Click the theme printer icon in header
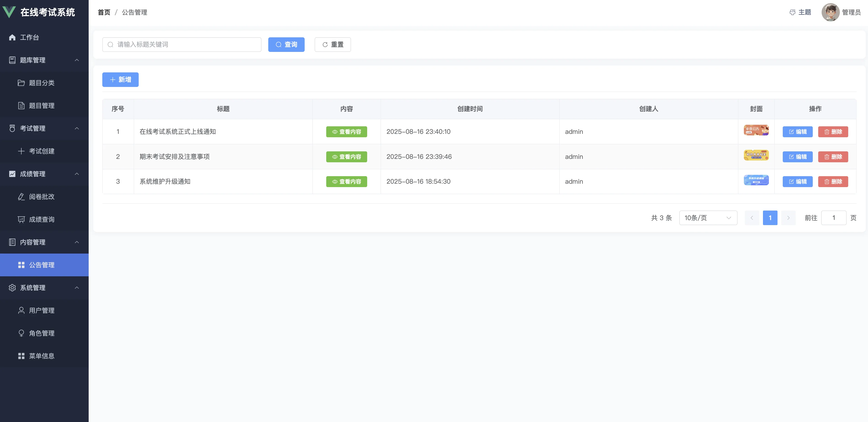The width and height of the screenshot is (868, 422). click(x=792, y=13)
